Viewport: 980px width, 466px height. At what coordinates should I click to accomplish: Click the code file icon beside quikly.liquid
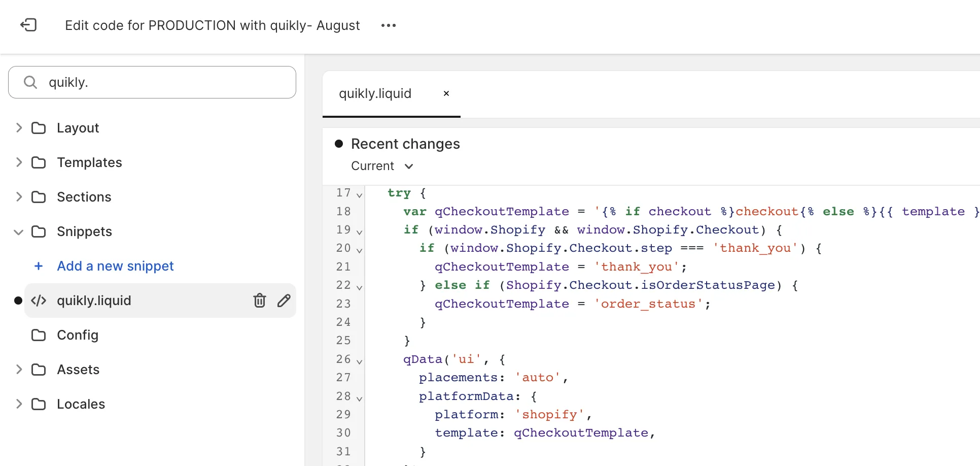(x=39, y=301)
